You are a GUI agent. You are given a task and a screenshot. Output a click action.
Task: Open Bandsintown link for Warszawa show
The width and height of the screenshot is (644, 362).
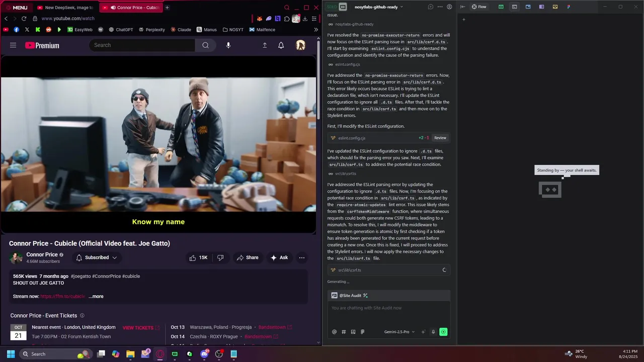click(x=275, y=327)
